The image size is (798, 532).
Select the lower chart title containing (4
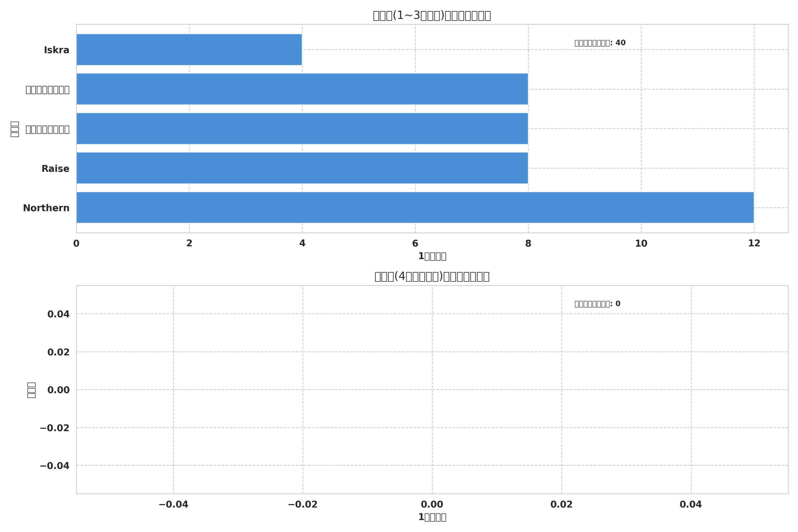432,276
